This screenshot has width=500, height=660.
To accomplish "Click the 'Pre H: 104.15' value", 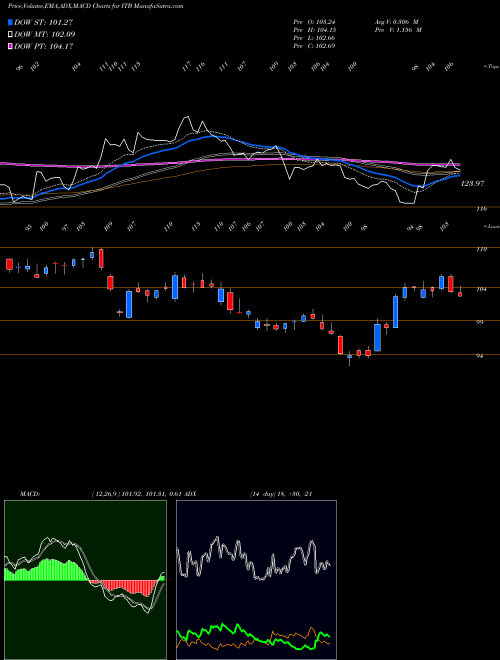I will [314, 30].
